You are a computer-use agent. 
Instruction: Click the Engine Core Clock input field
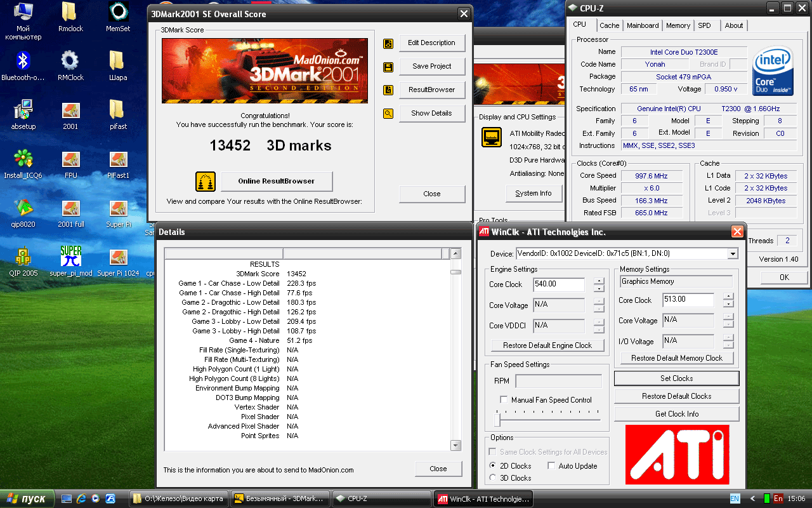click(x=560, y=284)
